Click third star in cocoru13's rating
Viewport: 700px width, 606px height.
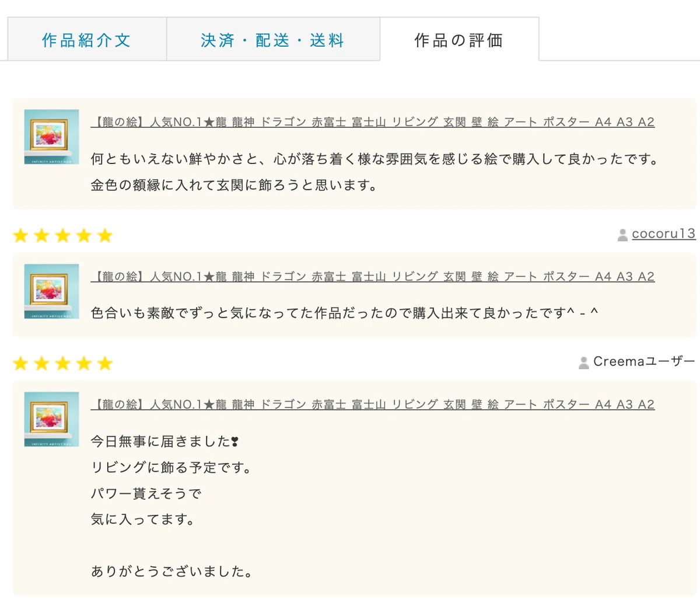[x=62, y=235]
